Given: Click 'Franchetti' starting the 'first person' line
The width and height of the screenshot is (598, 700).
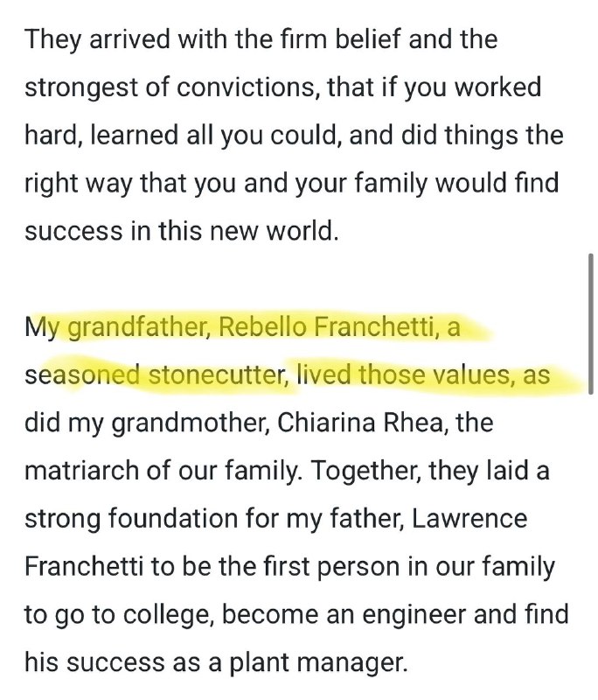Looking at the screenshot, I should click(x=84, y=566).
